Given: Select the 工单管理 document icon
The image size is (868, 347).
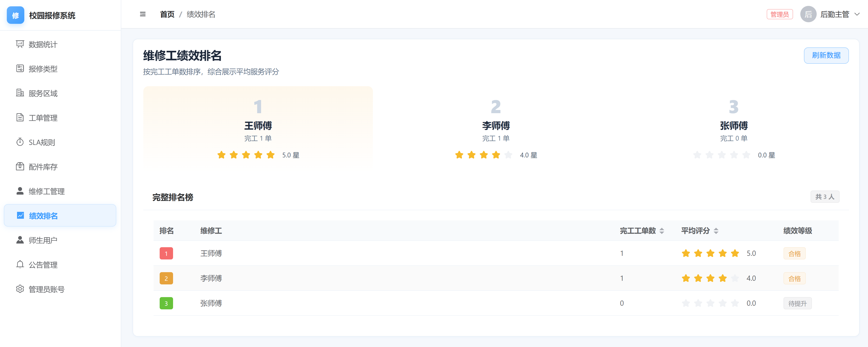Looking at the screenshot, I should point(20,118).
